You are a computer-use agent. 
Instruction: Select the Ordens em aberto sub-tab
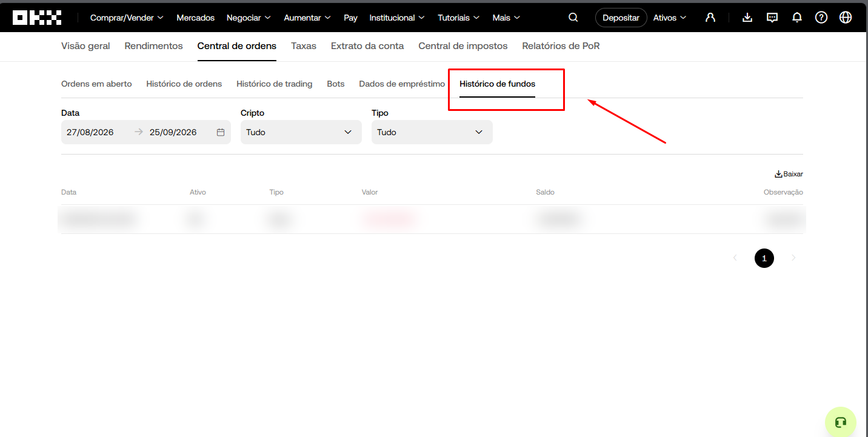pyautogui.click(x=96, y=84)
